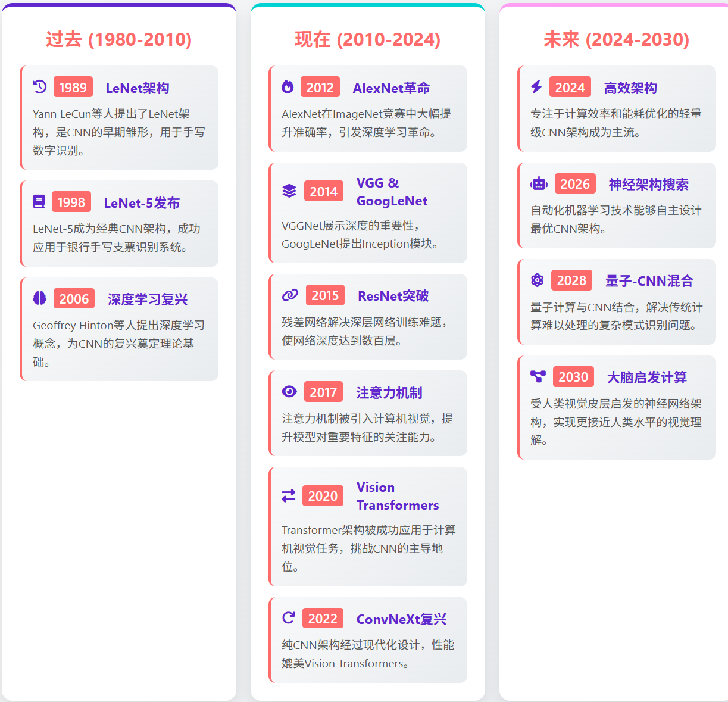728x702 pixels.
Task: Click the AlexNet革命 title
Action: (x=391, y=88)
